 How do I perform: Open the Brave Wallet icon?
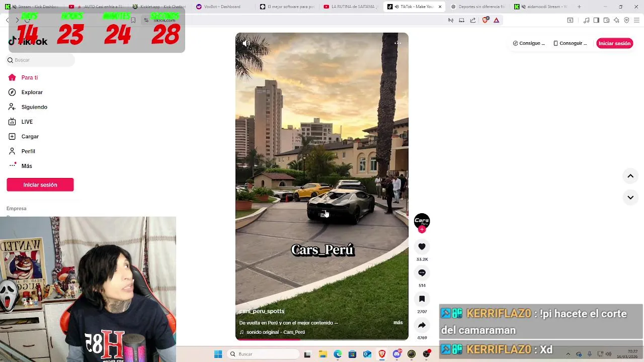(606, 20)
